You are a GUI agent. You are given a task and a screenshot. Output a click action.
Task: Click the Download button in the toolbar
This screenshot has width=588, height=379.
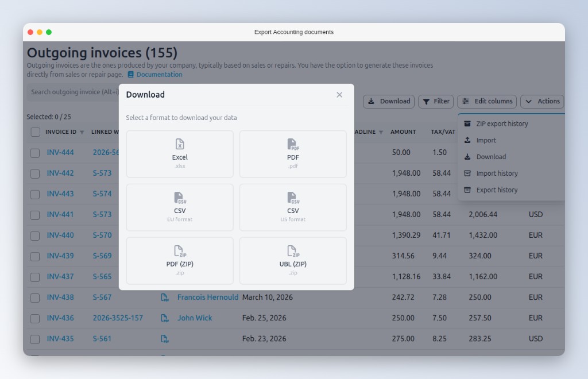(x=389, y=101)
